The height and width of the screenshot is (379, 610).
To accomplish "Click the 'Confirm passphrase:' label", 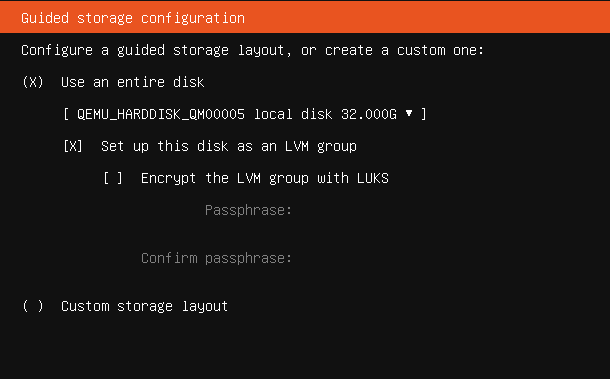I will (216, 258).
